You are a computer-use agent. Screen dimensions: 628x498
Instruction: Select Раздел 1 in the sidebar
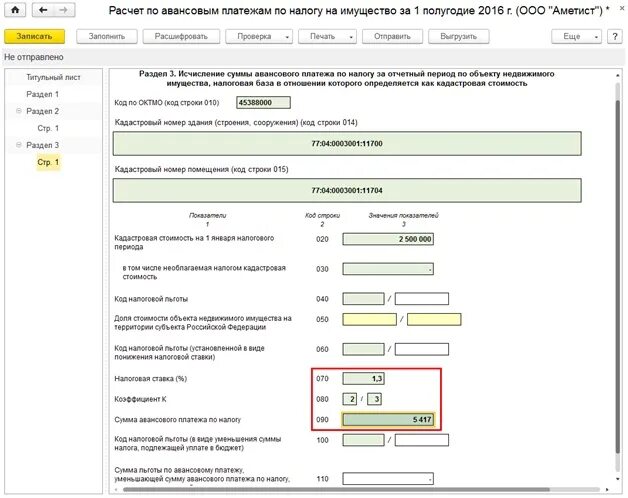[42, 94]
